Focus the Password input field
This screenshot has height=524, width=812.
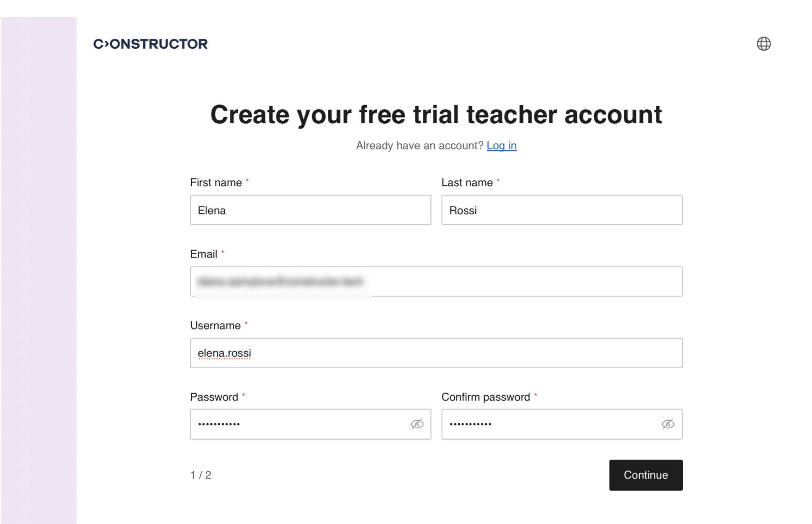pos(299,424)
